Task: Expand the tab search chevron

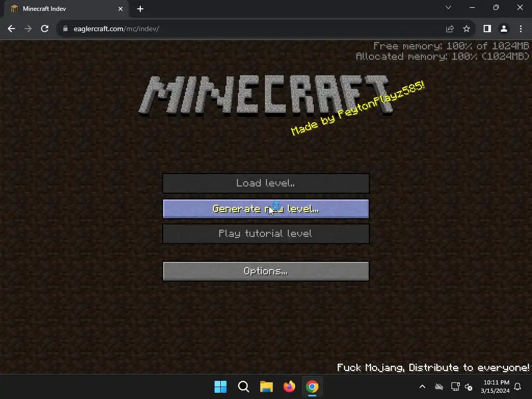Action: 448,7
